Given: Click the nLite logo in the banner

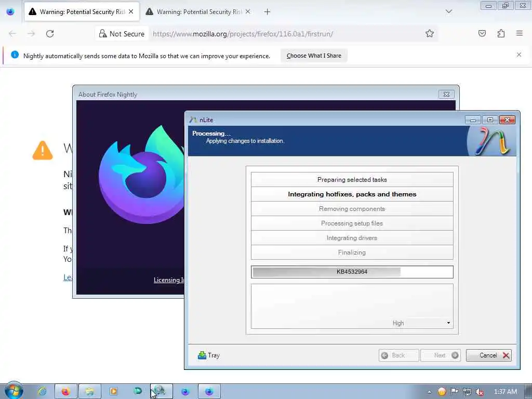Looking at the screenshot, I should [x=492, y=141].
